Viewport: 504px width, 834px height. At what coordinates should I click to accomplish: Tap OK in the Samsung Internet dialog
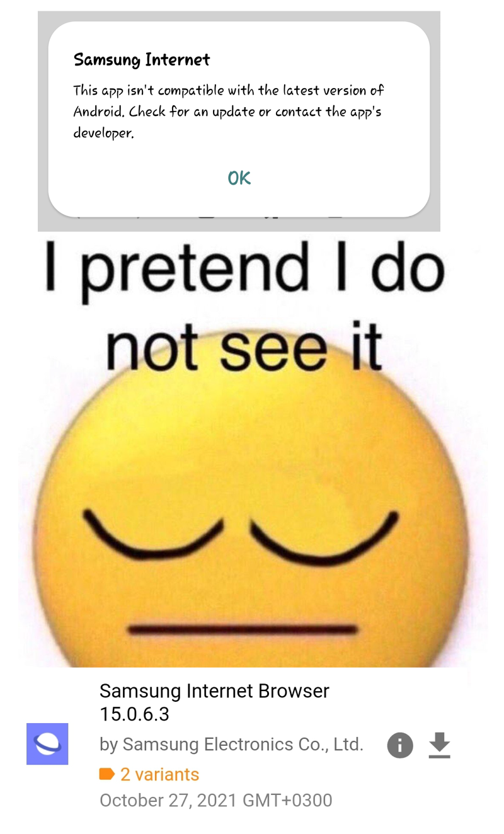click(239, 178)
